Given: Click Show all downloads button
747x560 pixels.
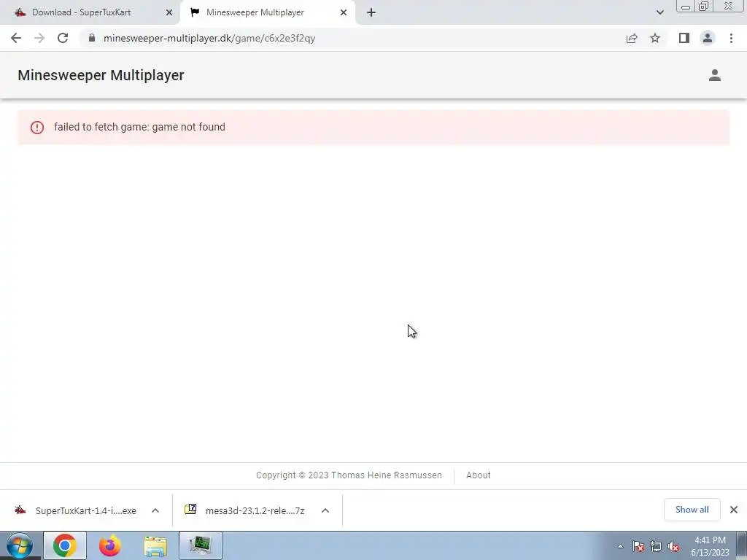Looking at the screenshot, I should (x=692, y=510).
